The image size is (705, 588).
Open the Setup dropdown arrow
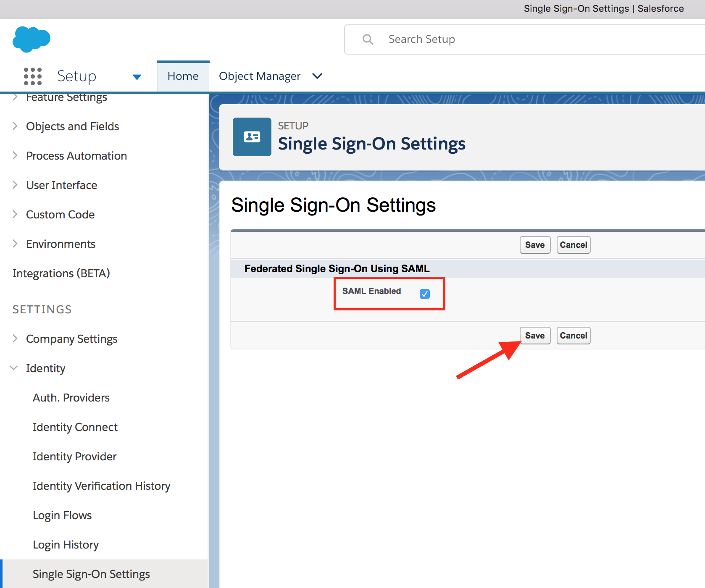click(137, 77)
